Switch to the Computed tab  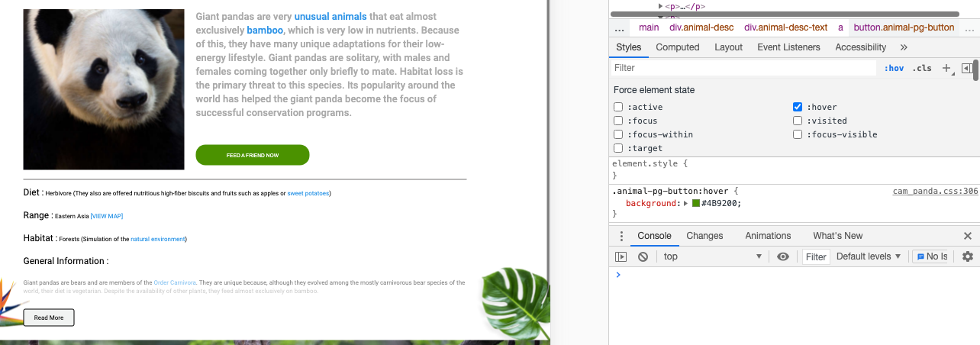coord(678,47)
